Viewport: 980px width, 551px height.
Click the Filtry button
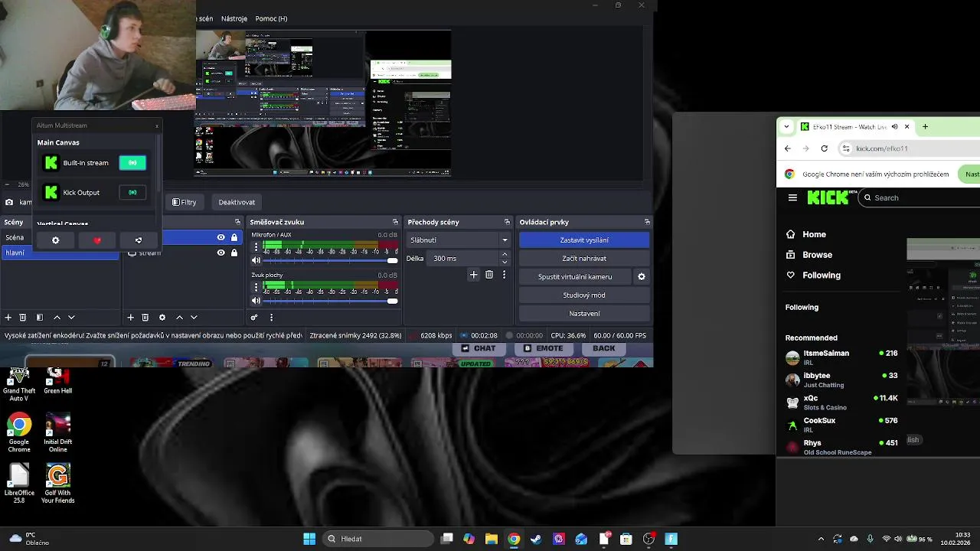point(185,202)
